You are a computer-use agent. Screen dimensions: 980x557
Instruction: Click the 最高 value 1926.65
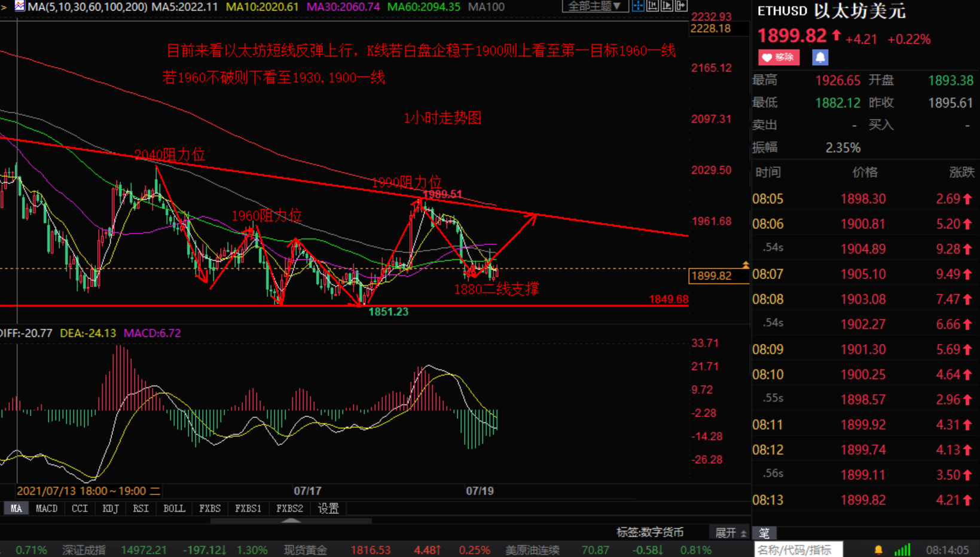pyautogui.click(x=838, y=80)
